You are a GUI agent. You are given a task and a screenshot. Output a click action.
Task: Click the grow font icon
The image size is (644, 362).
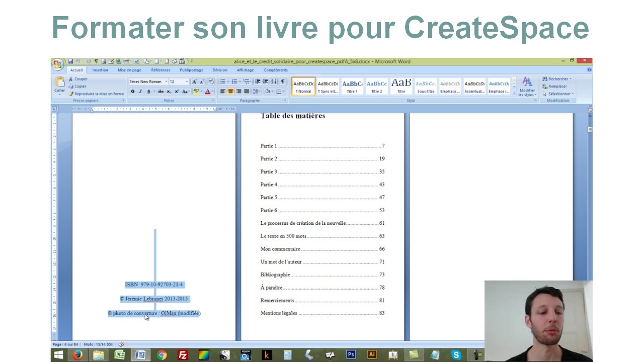[x=194, y=81]
